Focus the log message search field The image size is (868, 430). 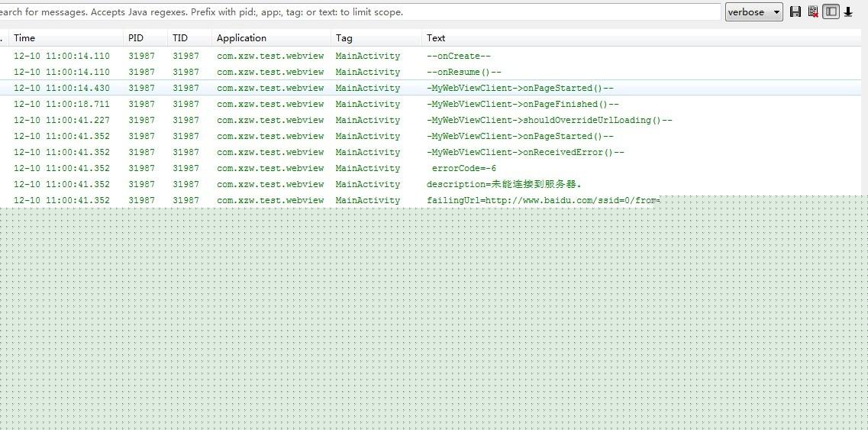click(x=360, y=11)
